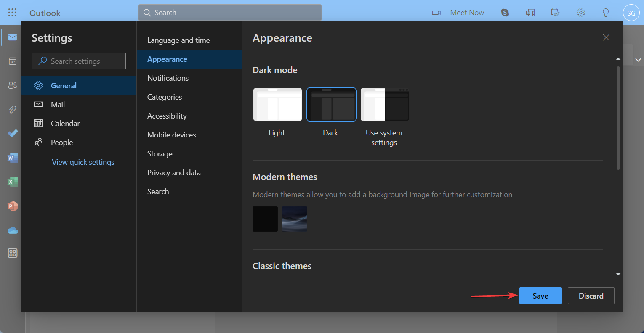Open the Notifications settings tab

168,78
